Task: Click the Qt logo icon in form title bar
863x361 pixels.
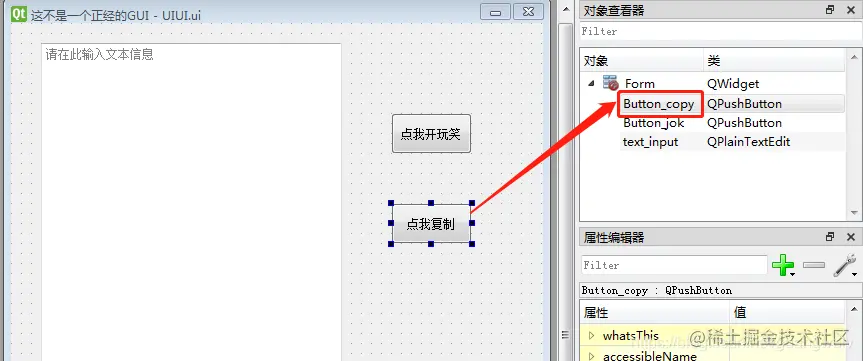Action: point(19,14)
